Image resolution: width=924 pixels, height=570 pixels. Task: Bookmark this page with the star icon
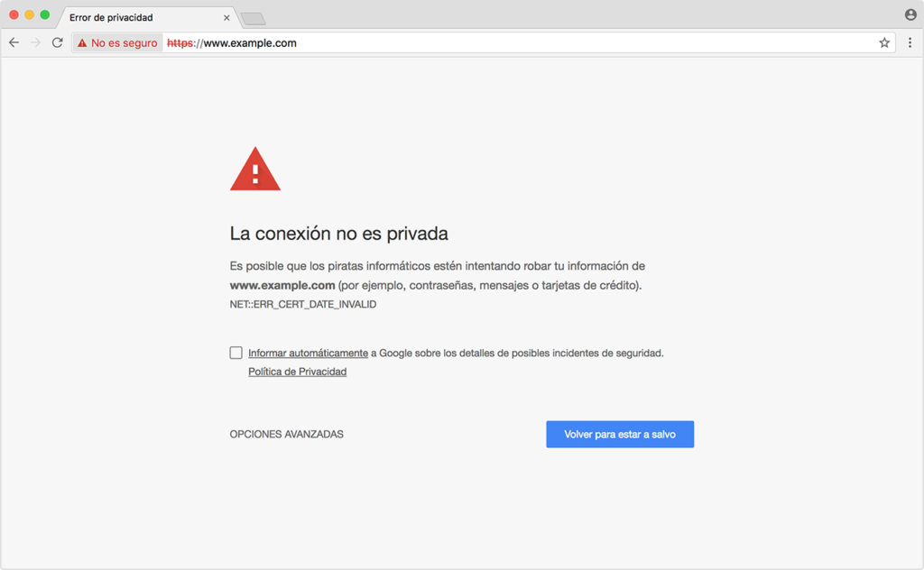tap(884, 41)
